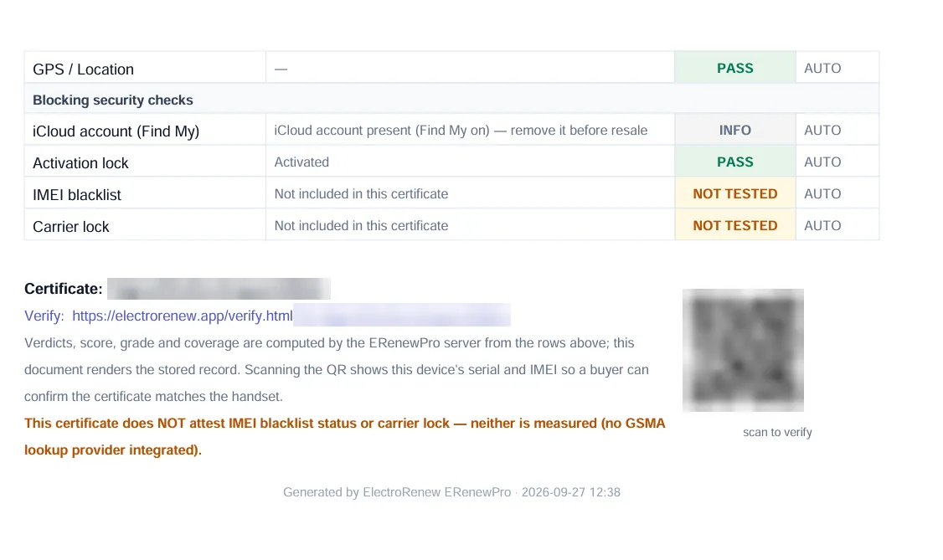Click AUTO in the Carrier lock row
943x560 pixels.
(822, 226)
